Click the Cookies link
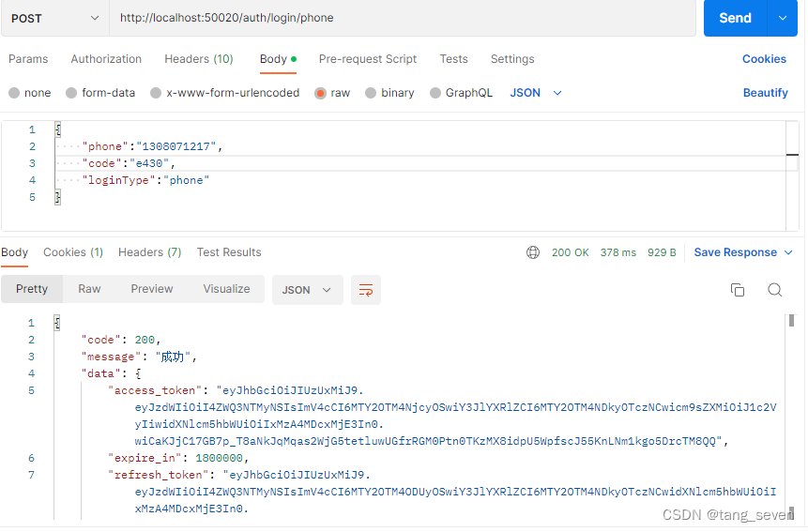This screenshot has width=808, height=532. coord(764,59)
